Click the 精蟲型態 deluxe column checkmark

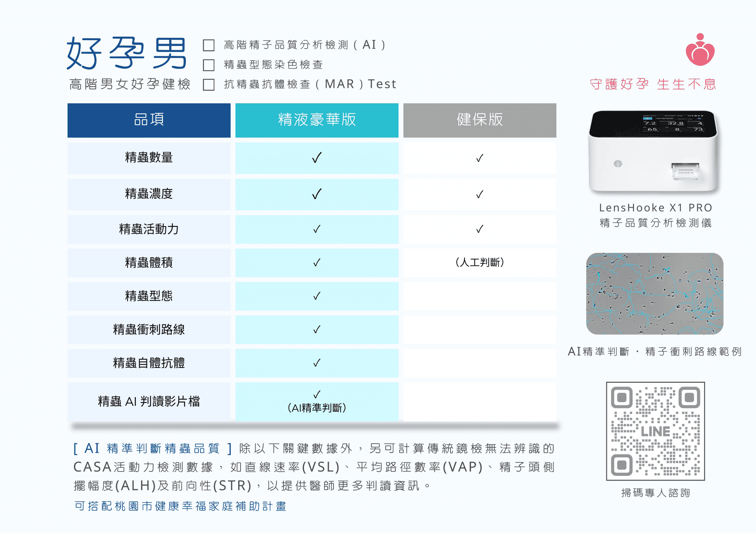pos(317,296)
